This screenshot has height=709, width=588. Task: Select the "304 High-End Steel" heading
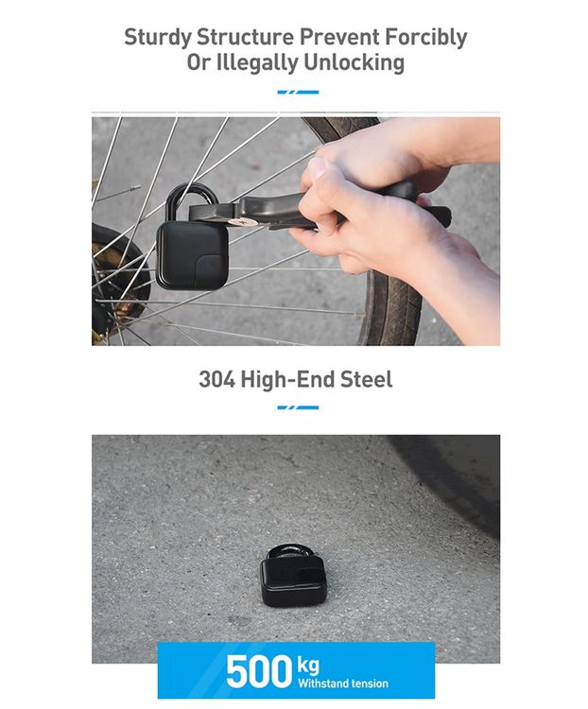295,379
